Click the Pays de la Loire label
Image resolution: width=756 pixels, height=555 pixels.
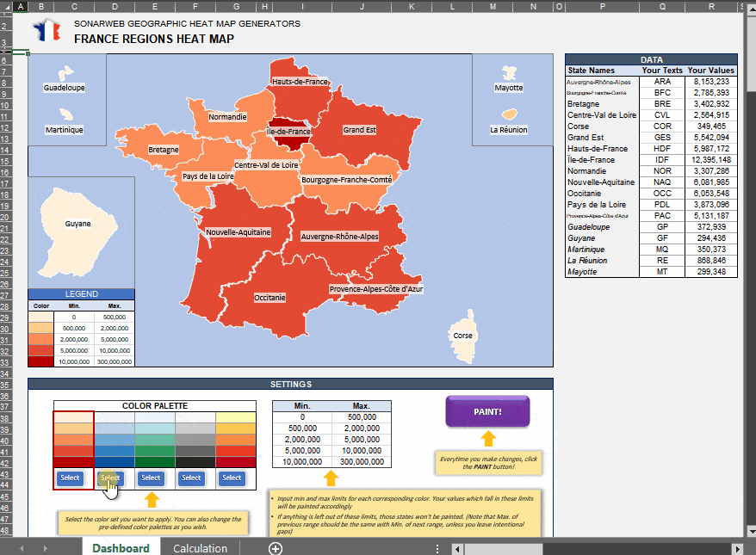click(x=208, y=176)
